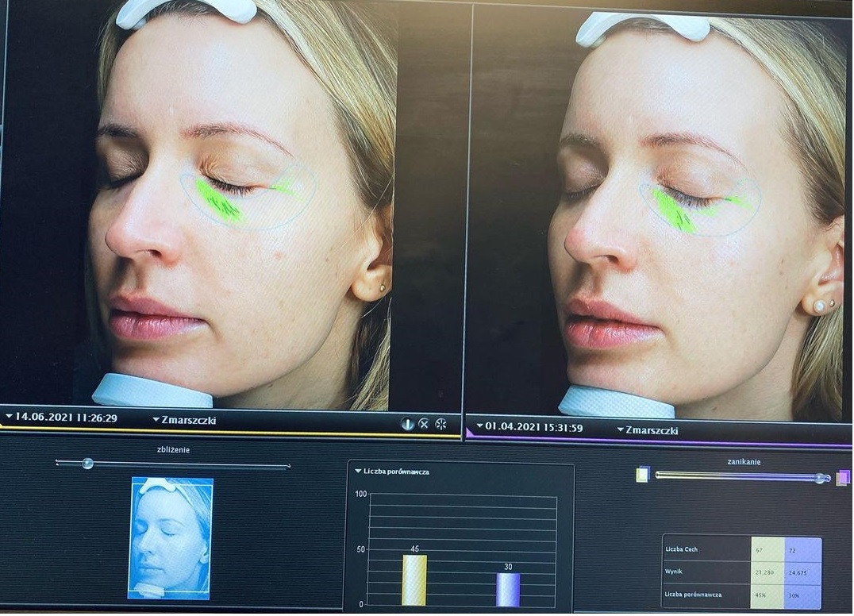Click the zanikanie fade slider handle
854x616 pixels.
tap(820, 478)
